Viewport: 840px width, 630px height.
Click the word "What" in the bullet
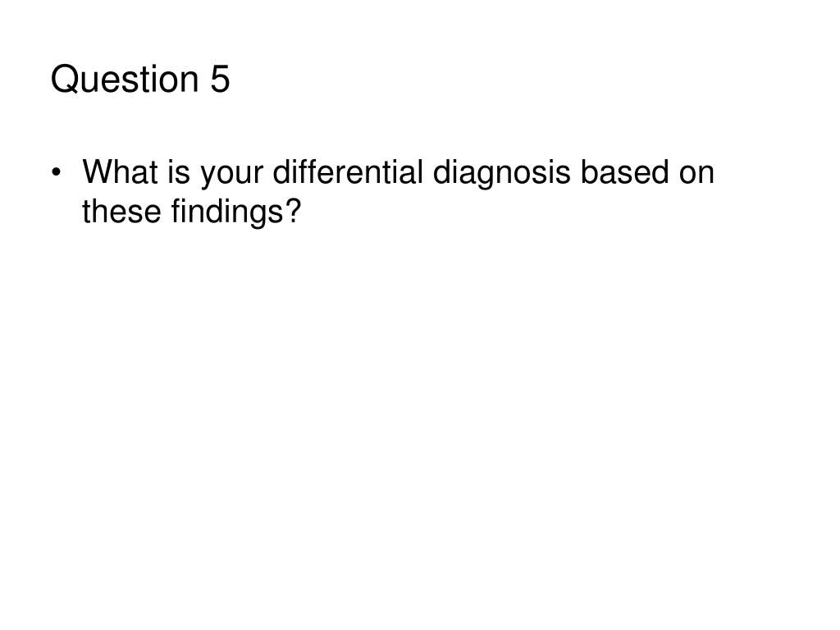click(x=120, y=172)
